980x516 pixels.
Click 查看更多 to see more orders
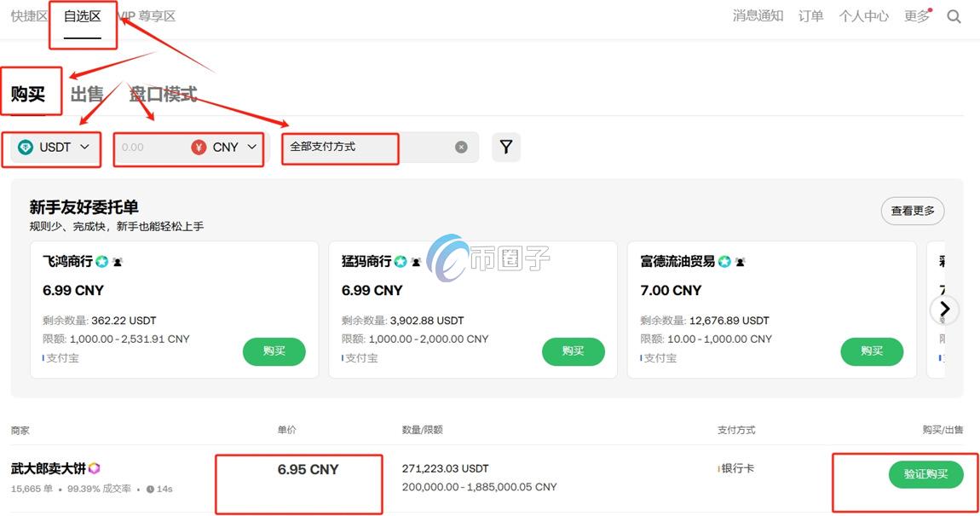click(x=912, y=211)
